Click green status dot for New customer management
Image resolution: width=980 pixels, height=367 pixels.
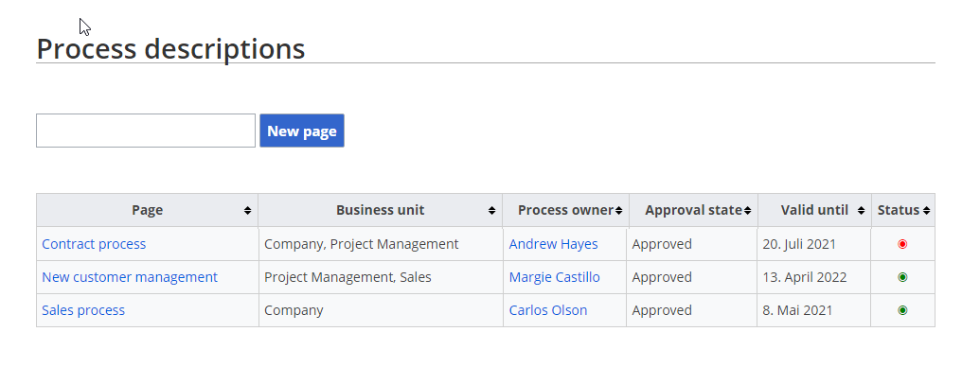point(902,277)
